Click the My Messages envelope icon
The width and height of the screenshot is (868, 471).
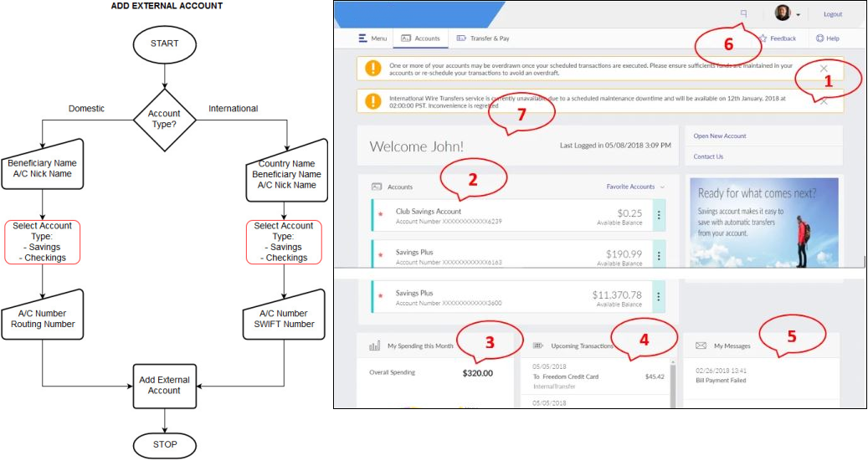[x=701, y=346]
